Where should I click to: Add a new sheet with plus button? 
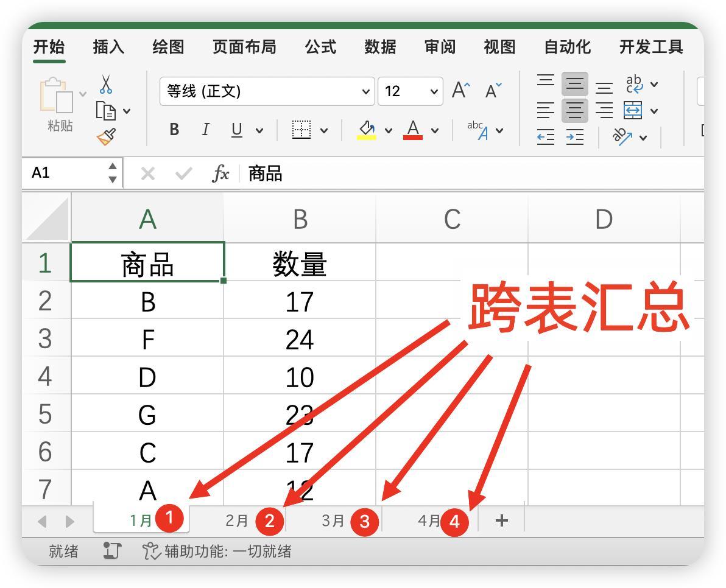[501, 520]
